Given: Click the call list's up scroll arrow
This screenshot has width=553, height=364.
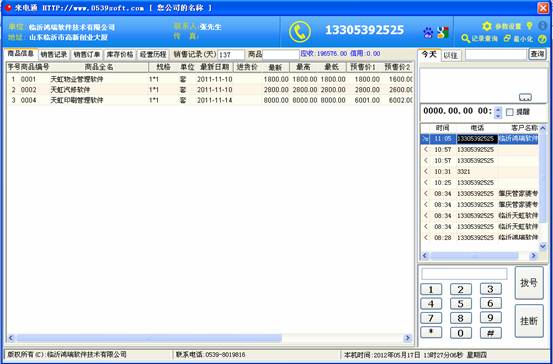Looking at the screenshot, I should tap(543, 128).
